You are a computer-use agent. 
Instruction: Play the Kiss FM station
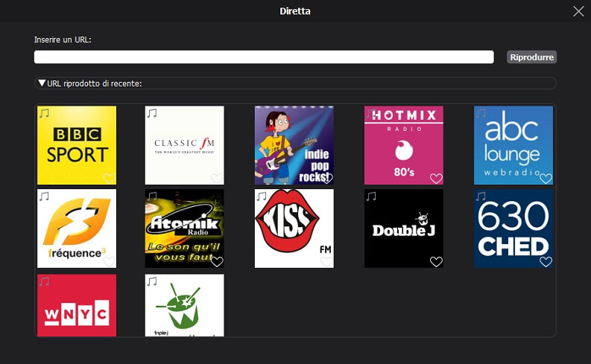click(x=294, y=229)
